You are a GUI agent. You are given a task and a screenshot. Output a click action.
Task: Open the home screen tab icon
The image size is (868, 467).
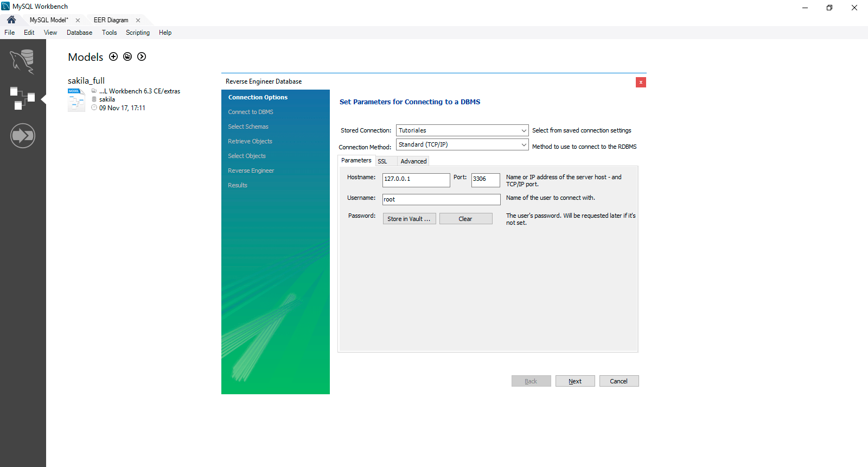(11, 20)
